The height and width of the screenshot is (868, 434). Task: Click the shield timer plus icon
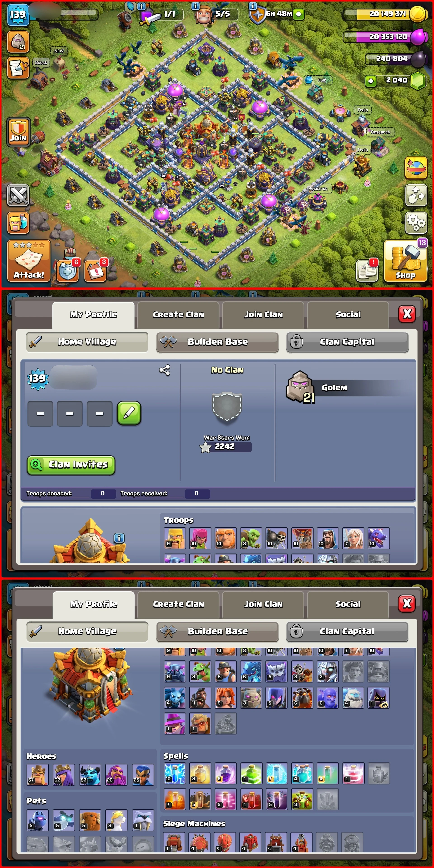point(298,14)
